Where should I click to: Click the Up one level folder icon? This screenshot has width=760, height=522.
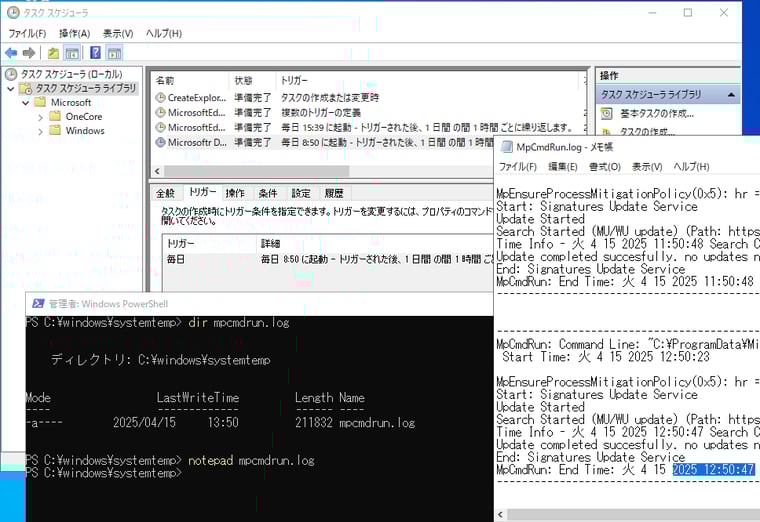pyautogui.click(x=53, y=53)
